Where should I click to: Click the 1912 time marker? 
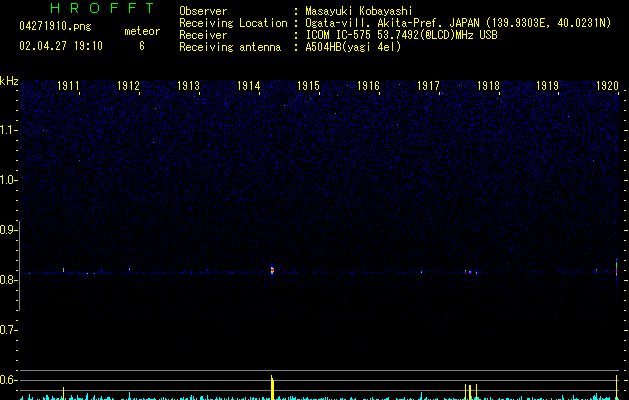click(128, 86)
